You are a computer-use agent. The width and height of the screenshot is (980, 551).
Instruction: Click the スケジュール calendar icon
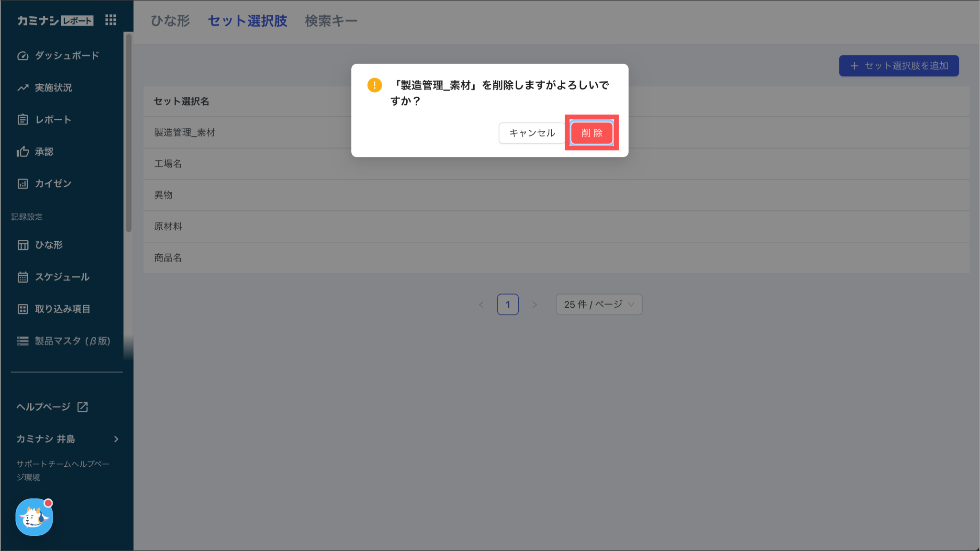[22, 277]
